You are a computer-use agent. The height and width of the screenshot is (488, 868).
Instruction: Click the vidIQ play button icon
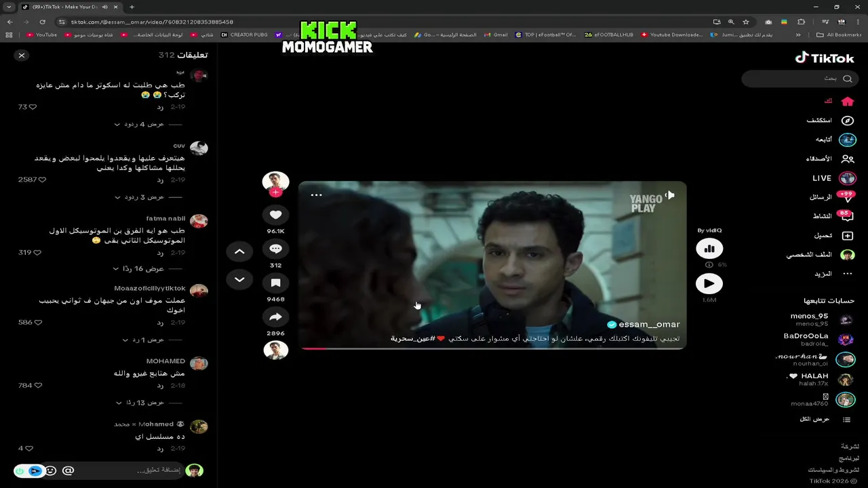point(709,283)
